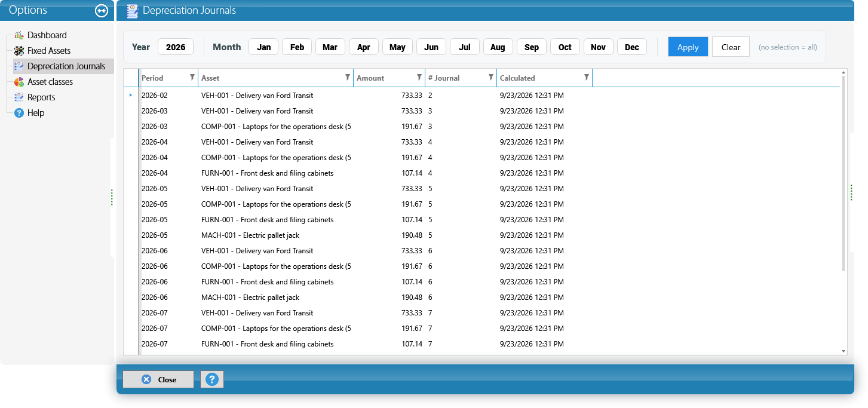Open Asset classes from the Options tree
The height and width of the screenshot is (408, 868).
[50, 82]
